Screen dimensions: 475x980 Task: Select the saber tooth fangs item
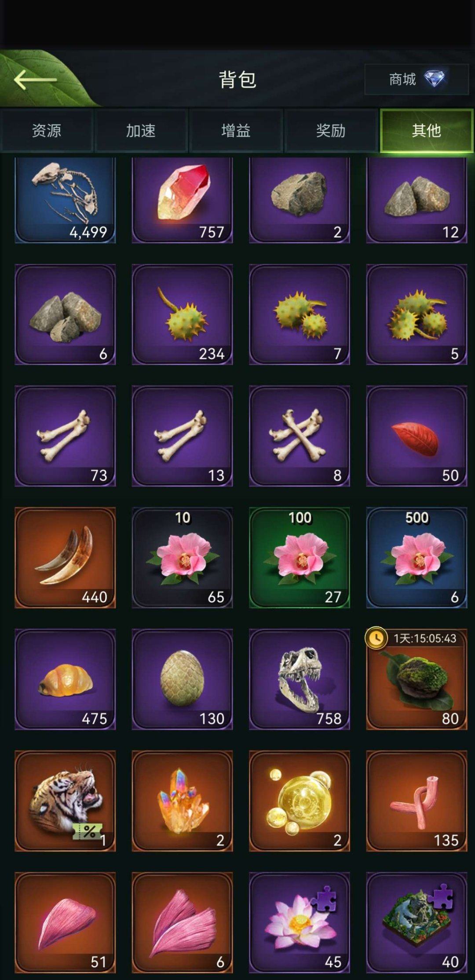(65, 558)
